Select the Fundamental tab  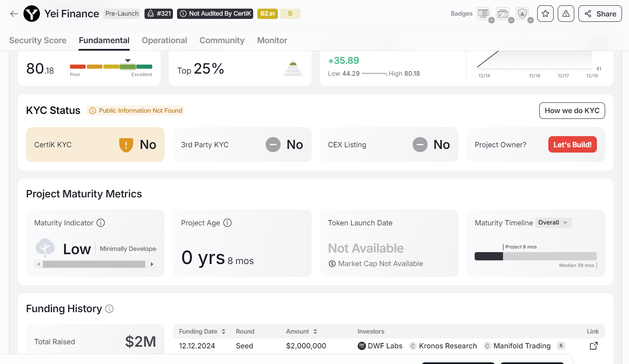(104, 40)
